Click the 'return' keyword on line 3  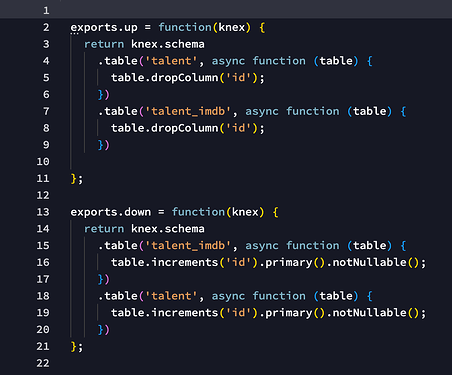pos(104,44)
